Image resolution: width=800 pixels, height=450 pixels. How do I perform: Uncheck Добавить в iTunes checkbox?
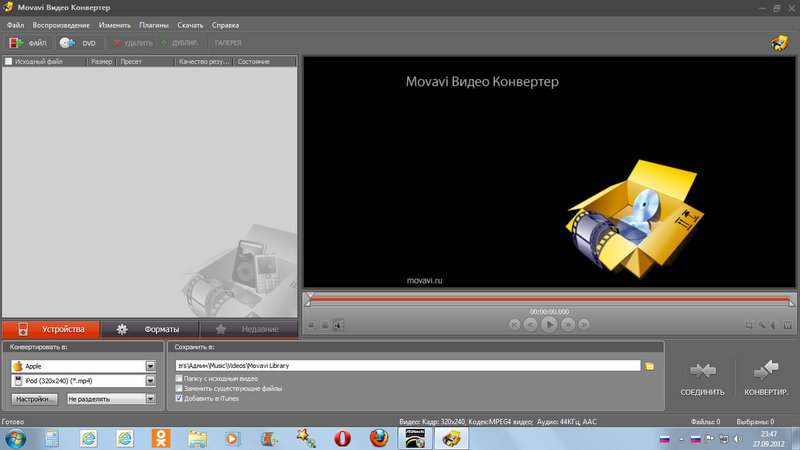[x=179, y=398]
